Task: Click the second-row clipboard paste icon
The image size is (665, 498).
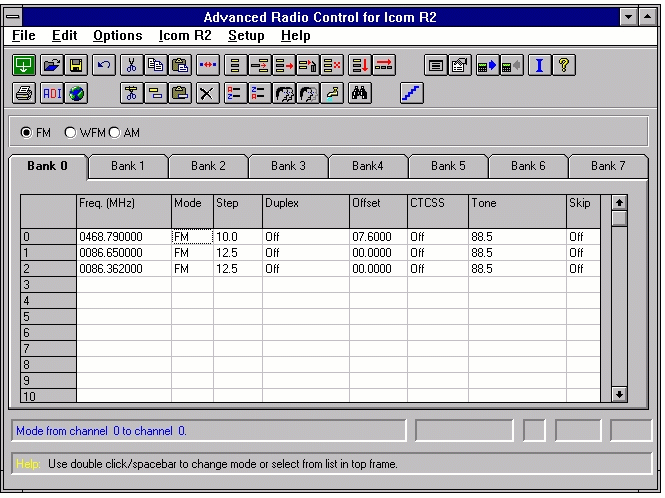Action: pos(180,93)
